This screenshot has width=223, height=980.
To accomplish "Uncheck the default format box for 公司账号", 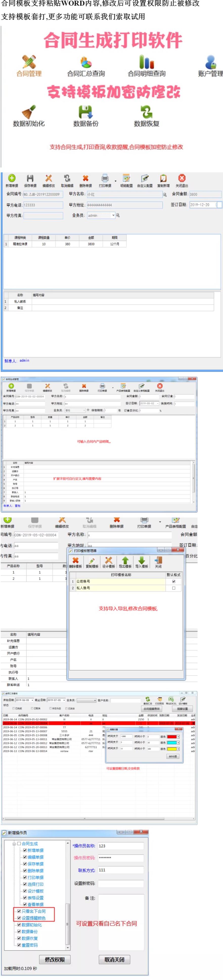I will click(x=174, y=581).
